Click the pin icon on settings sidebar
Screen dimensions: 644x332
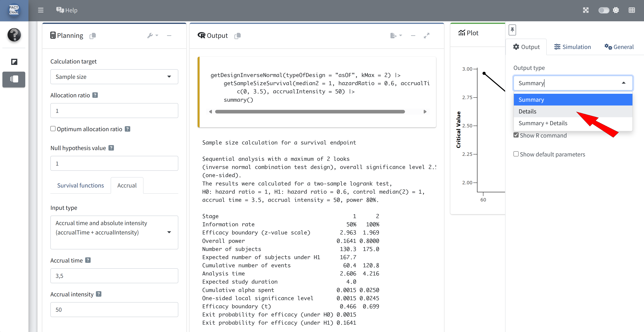(512, 30)
